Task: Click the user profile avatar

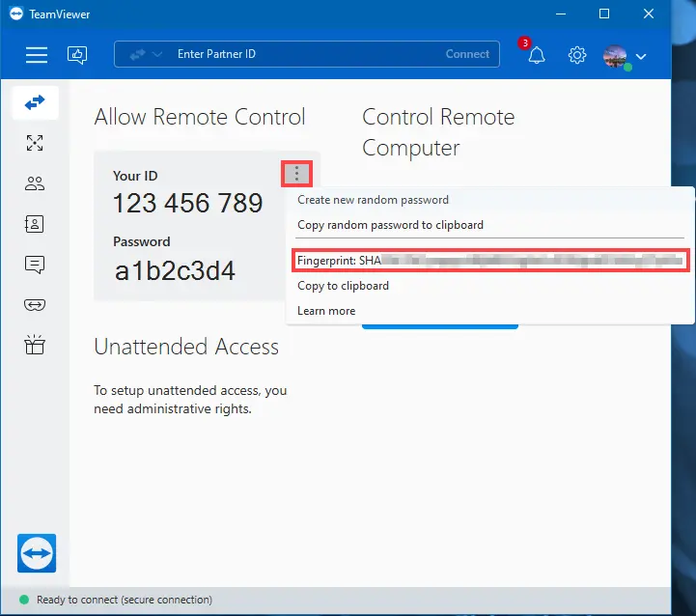Action: (615, 56)
